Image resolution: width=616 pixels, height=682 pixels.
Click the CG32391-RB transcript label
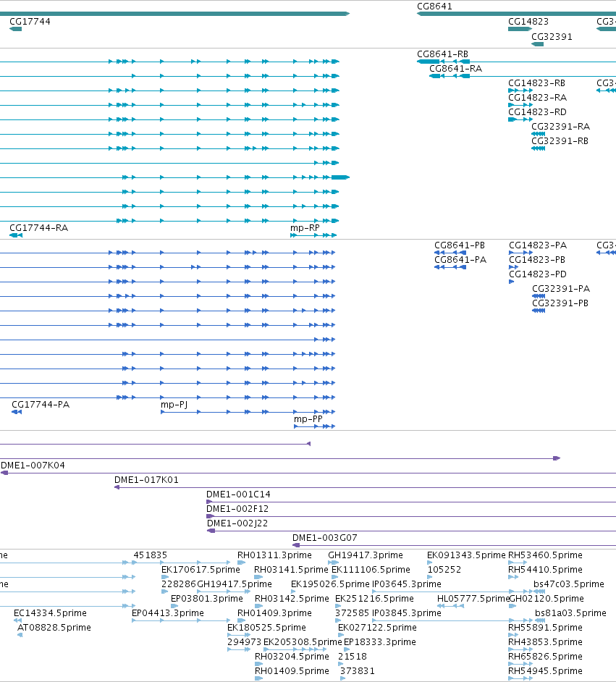tap(560, 141)
